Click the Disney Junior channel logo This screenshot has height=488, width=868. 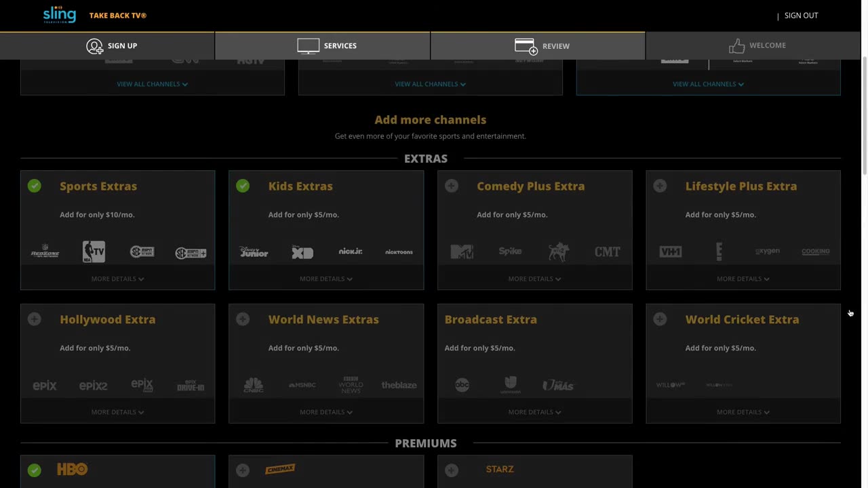(254, 252)
